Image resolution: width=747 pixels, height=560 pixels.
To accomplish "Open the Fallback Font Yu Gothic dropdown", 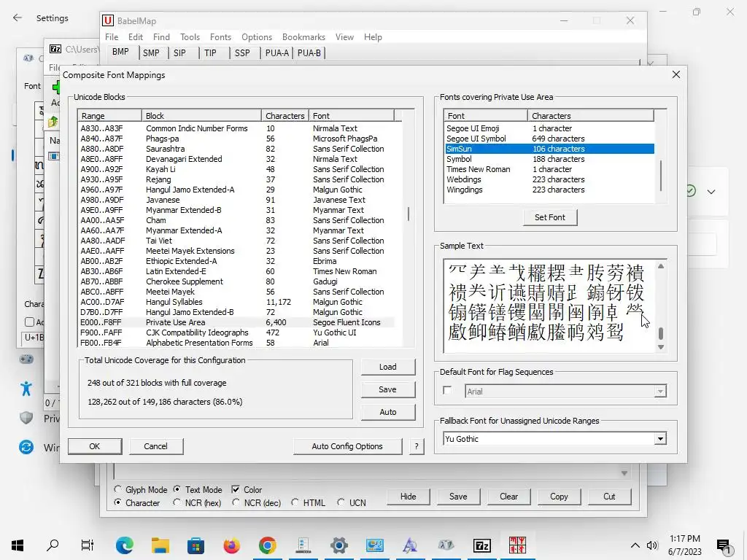I will (659, 438).
